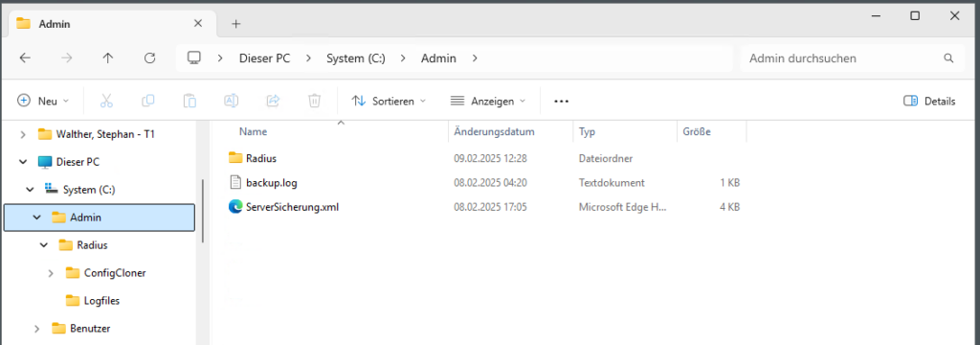980x345 pixels.
Task: Open the Sortieren dropdown
Action: 389,101
